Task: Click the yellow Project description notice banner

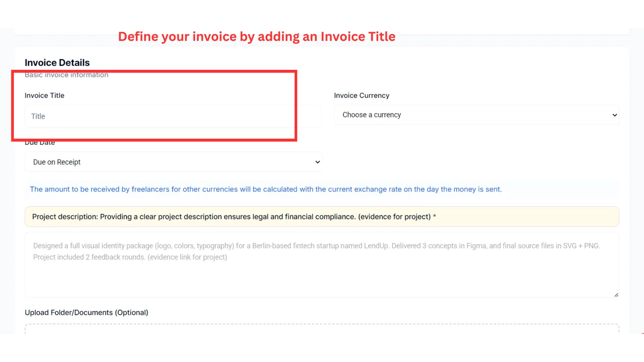Action: point(322,217)
